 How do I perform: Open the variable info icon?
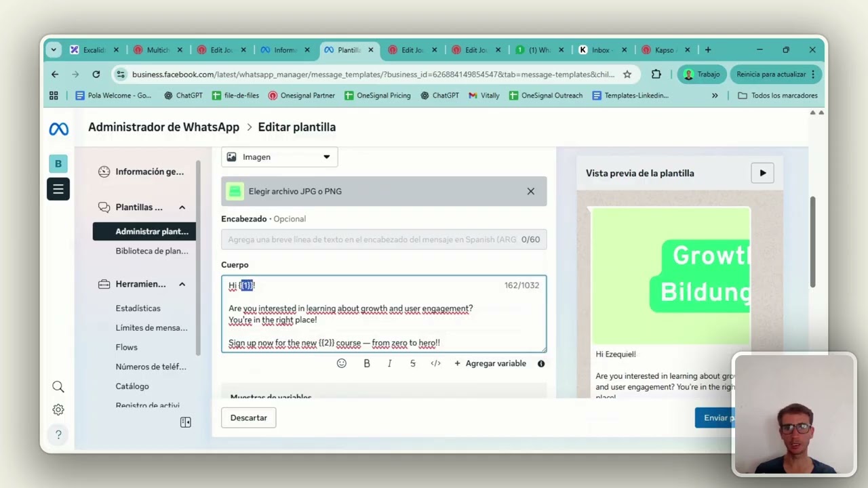(x=541, y=363)
